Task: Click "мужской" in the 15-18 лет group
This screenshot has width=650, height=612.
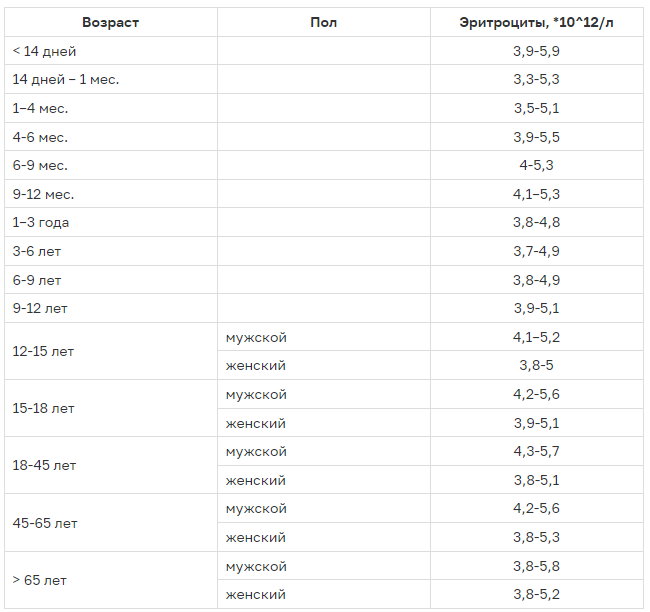Action: coord(256,394)
